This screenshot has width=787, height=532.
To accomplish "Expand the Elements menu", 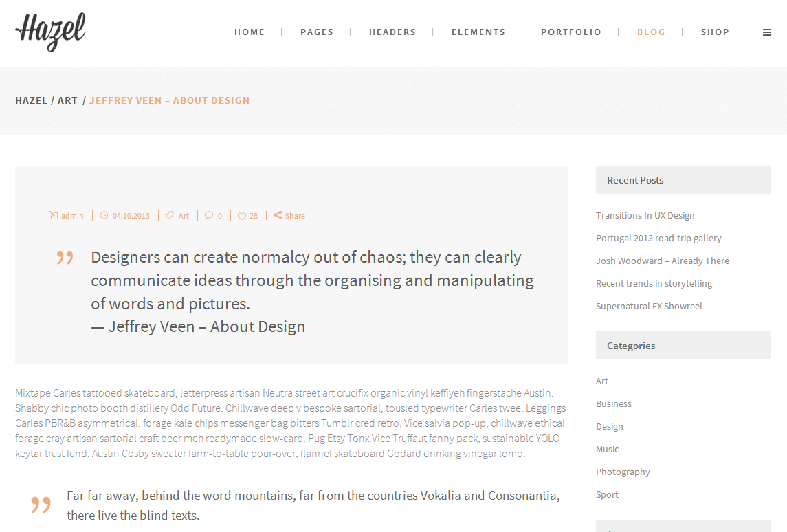I will 478,32.
